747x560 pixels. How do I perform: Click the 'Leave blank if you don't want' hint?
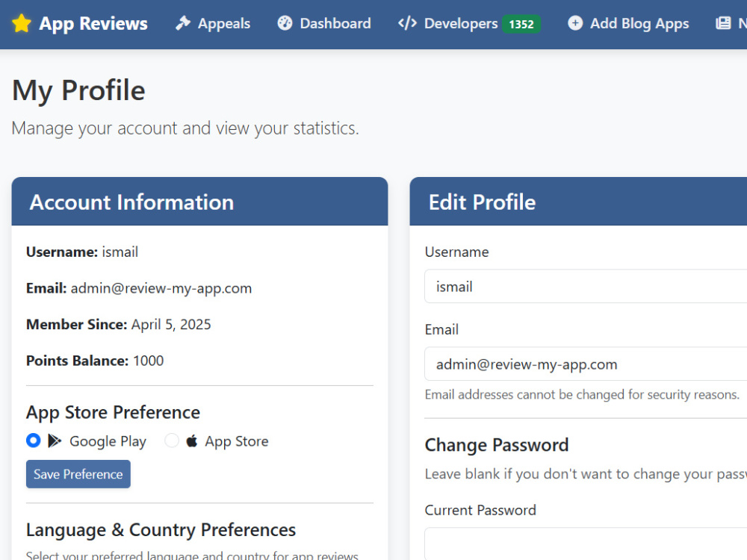tap(586, 474)
